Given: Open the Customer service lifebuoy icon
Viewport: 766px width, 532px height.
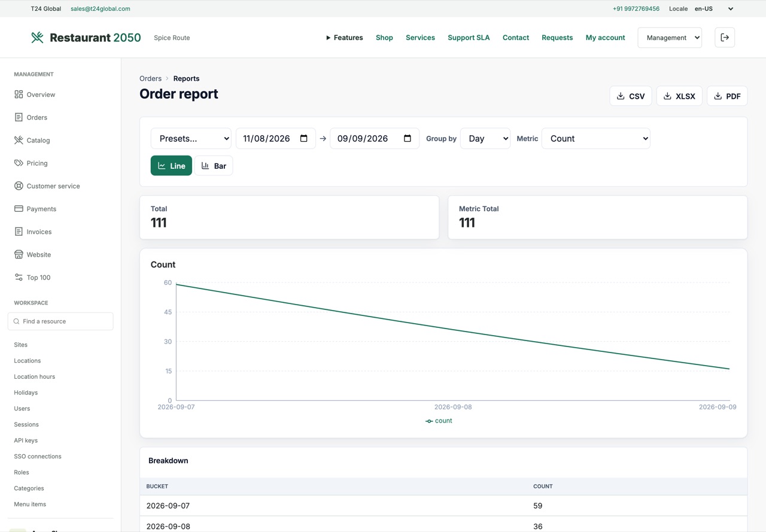Looking at the screenshot, I should click(19, 186).
